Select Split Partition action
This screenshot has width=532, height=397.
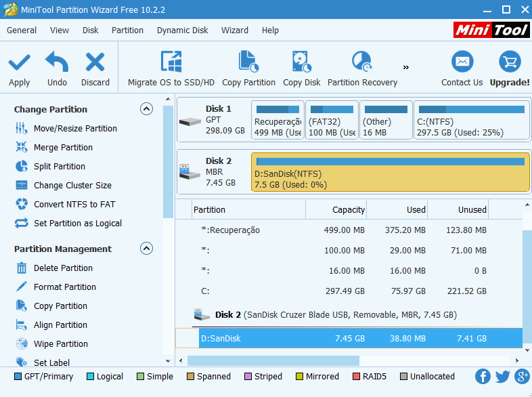pyautogui.click(x=50, y=167)
